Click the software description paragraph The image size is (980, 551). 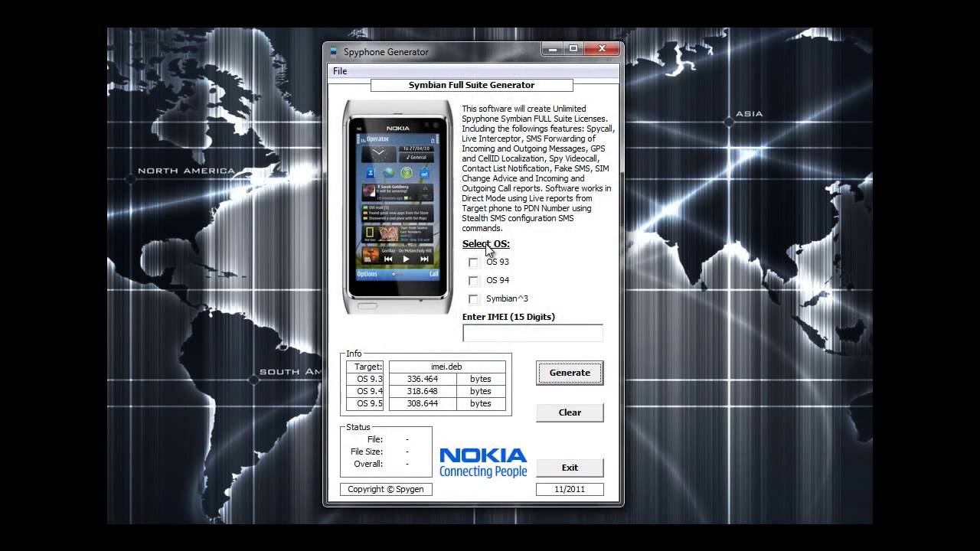(x=537, y=168)
